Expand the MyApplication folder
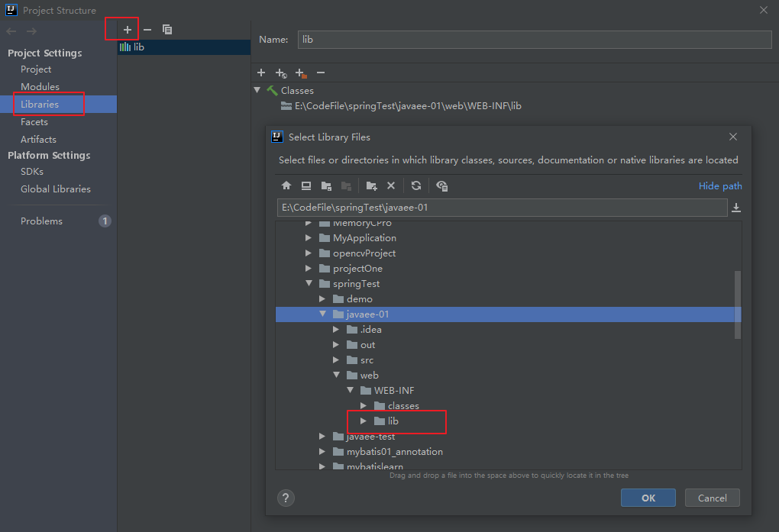Viewport: 779px width, 532px height. click(x=309, y=238)
